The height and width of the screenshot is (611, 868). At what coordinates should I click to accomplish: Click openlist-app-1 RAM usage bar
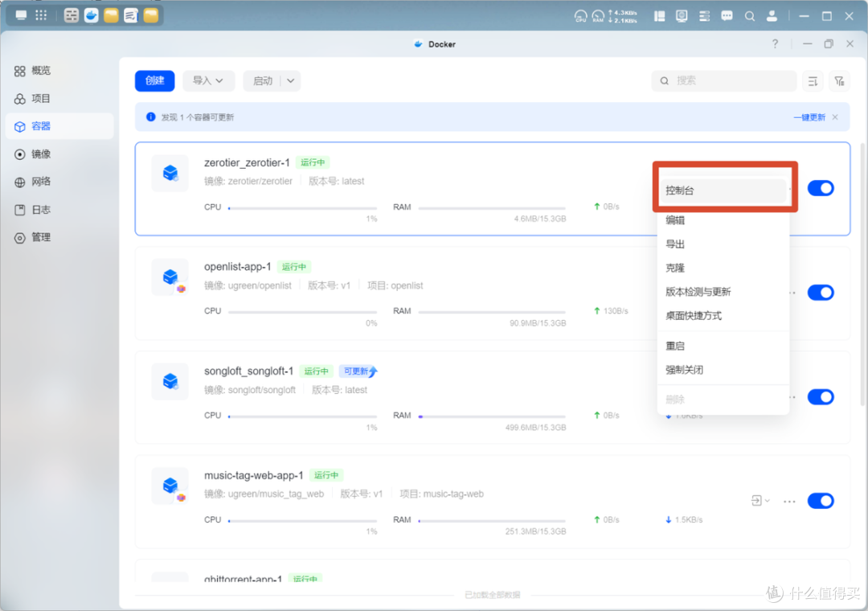[492, 313]
